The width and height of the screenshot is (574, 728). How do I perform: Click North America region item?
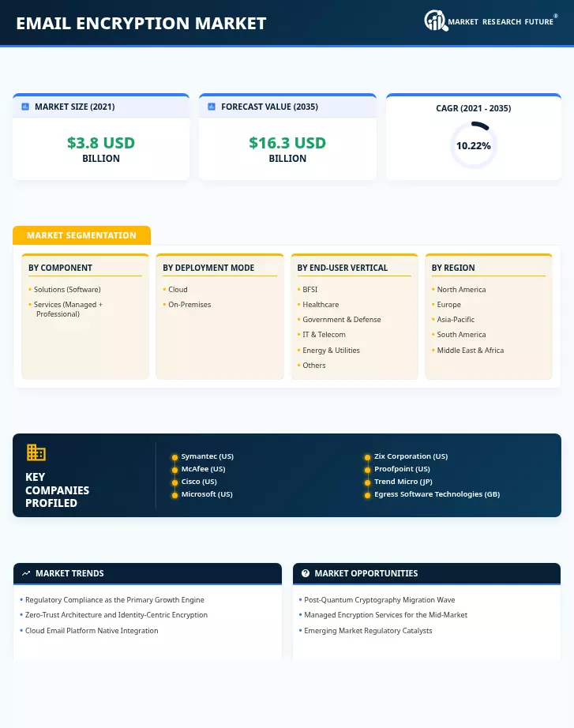coord(461,290)
